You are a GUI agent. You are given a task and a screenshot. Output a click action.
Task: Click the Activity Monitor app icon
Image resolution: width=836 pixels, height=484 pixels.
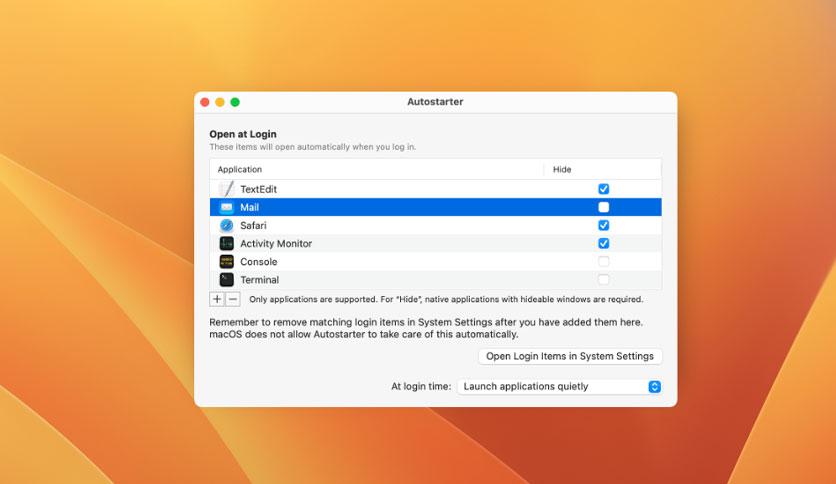click(227, 244)
